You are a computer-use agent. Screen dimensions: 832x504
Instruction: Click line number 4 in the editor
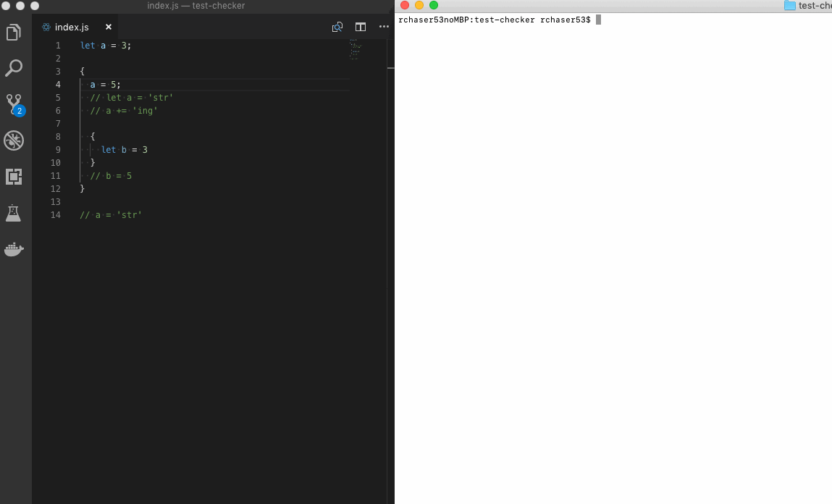click(58, 85)
